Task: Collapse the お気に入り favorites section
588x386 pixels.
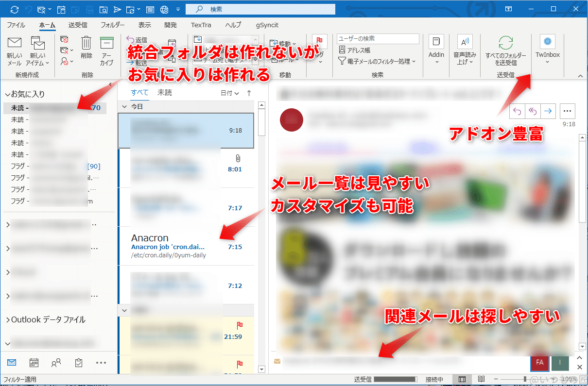Action: [8, 94]
